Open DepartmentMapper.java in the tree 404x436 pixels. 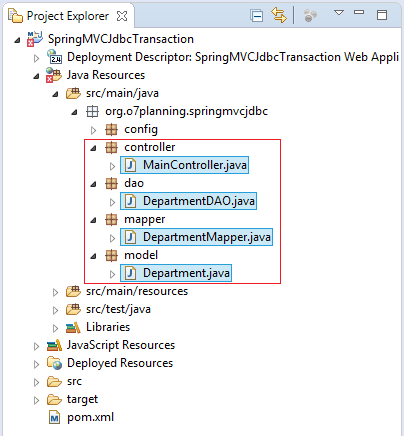(196, 237)
